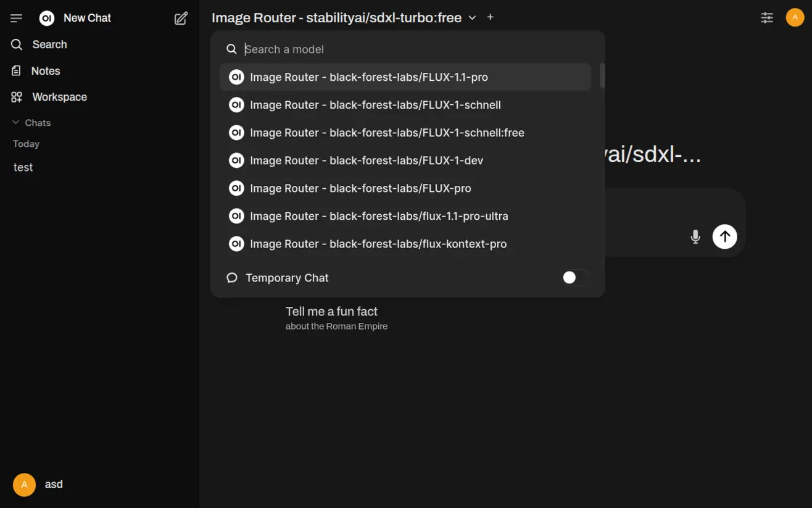Click New Chat label in sidebar
Screen dimensions: 812x508
click(87, 19)
